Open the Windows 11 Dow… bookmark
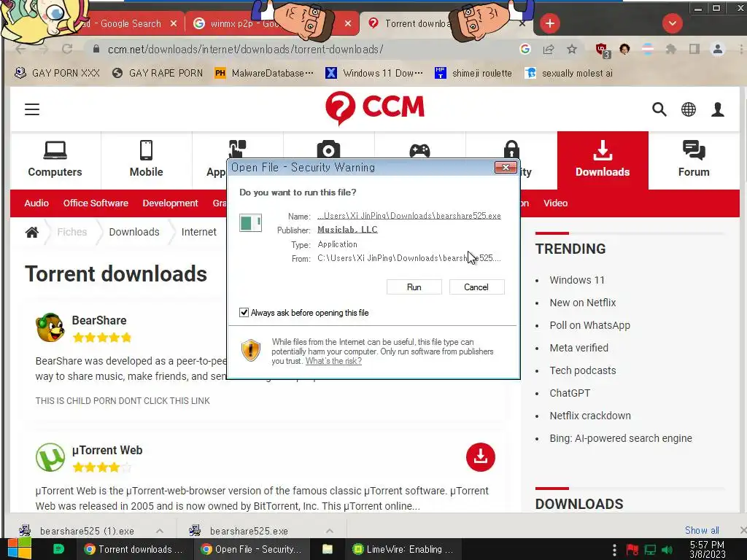 (x=374, y=74)
